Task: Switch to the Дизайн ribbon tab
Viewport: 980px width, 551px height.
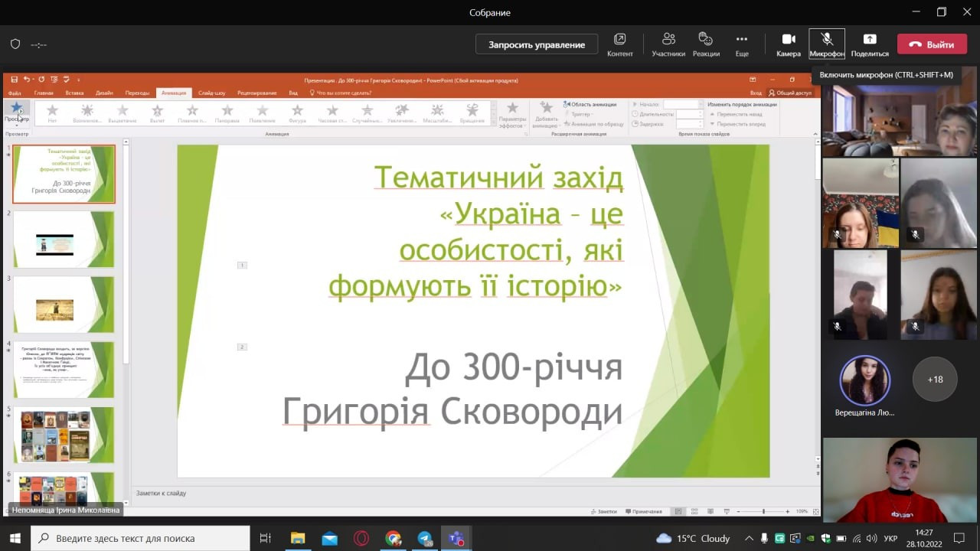Action: pyautogui.click(x=104, y=93)
